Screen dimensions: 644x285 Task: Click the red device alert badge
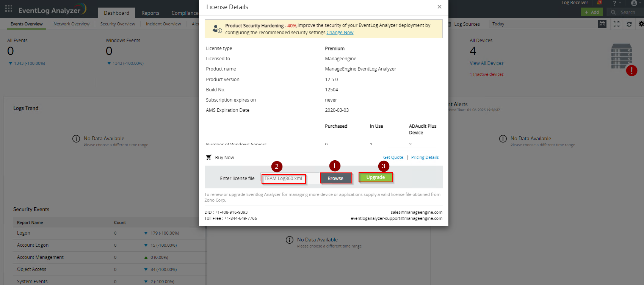point(631,70)
